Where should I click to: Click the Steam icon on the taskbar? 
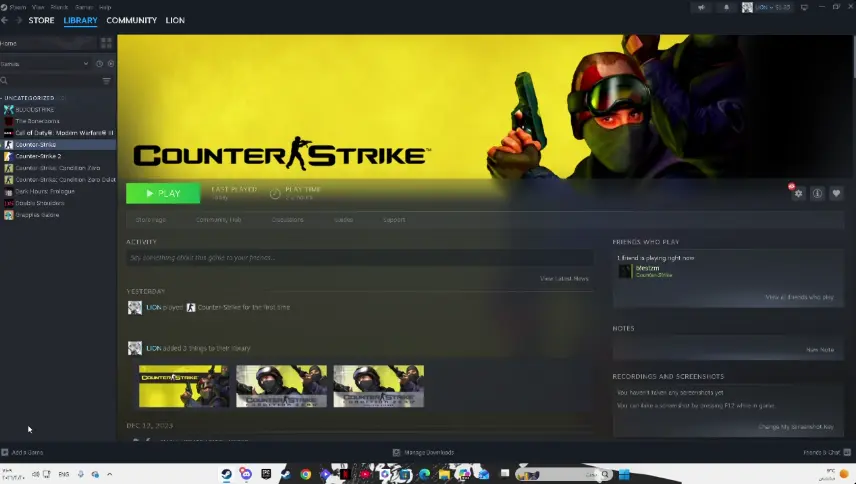pos(226,474)
